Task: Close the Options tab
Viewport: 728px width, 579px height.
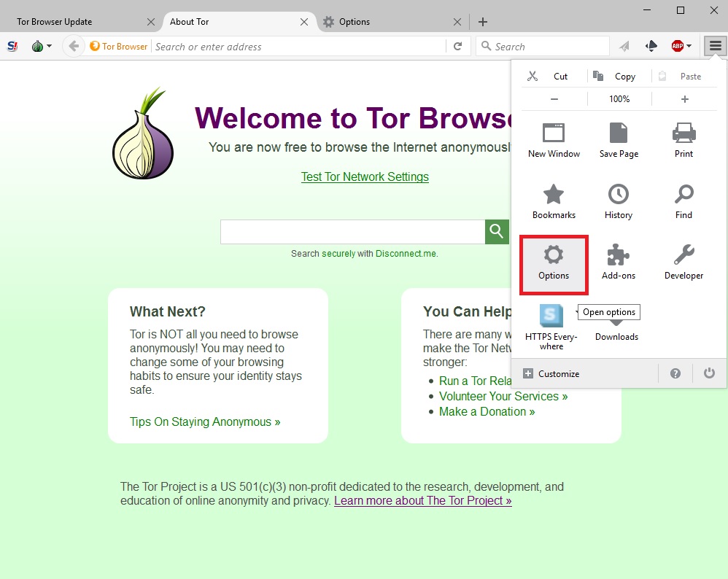Action: tap(457, 22)
